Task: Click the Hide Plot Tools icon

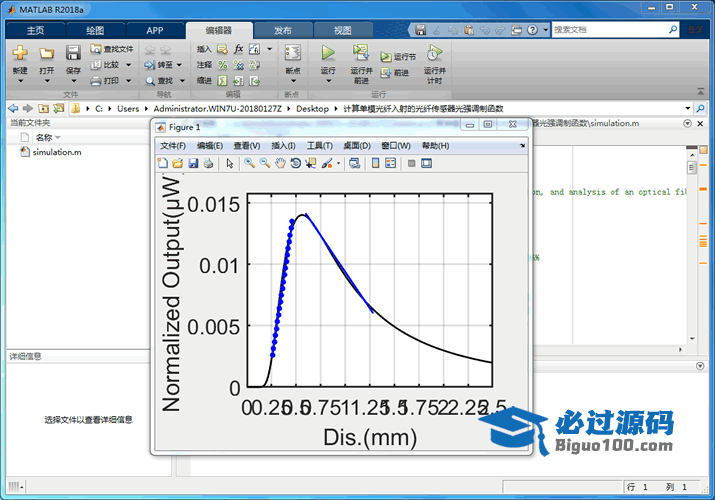Action: pos(411,163)
